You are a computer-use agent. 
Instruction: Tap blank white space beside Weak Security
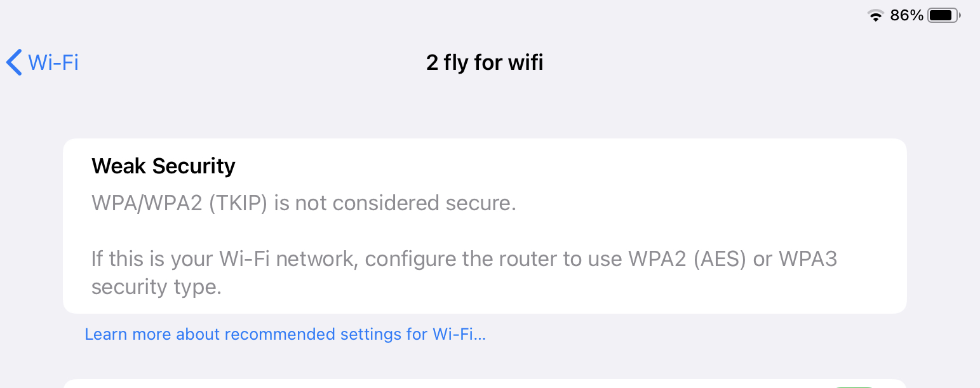pyautogui.click(x=572, y=166)
